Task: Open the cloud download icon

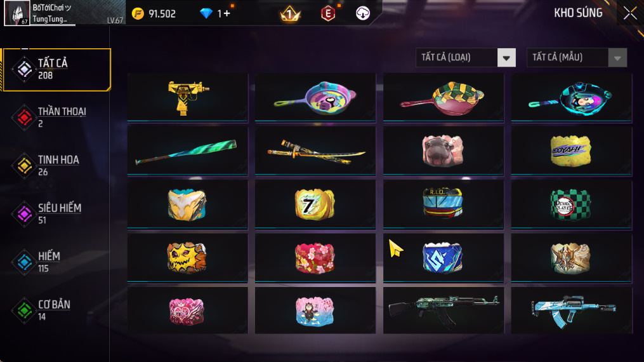Action: pos(363,13)
